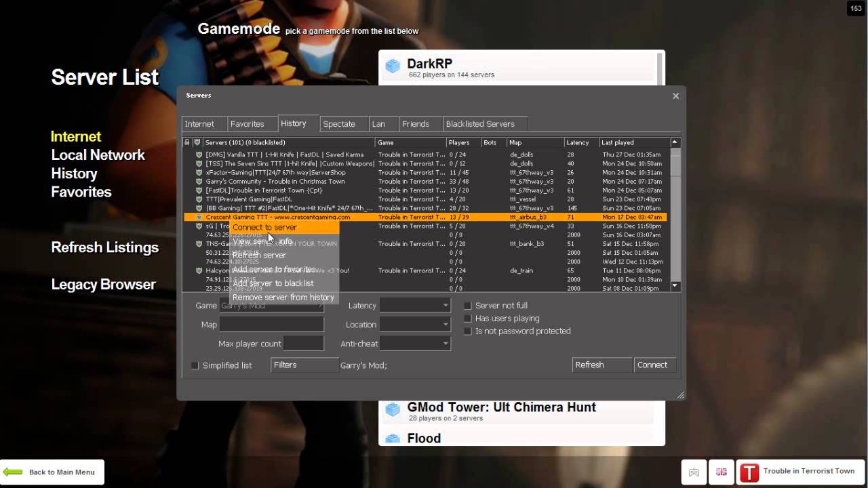Open the Latency filter dropdown
The image size is (868, 488).
click(415, 306)
